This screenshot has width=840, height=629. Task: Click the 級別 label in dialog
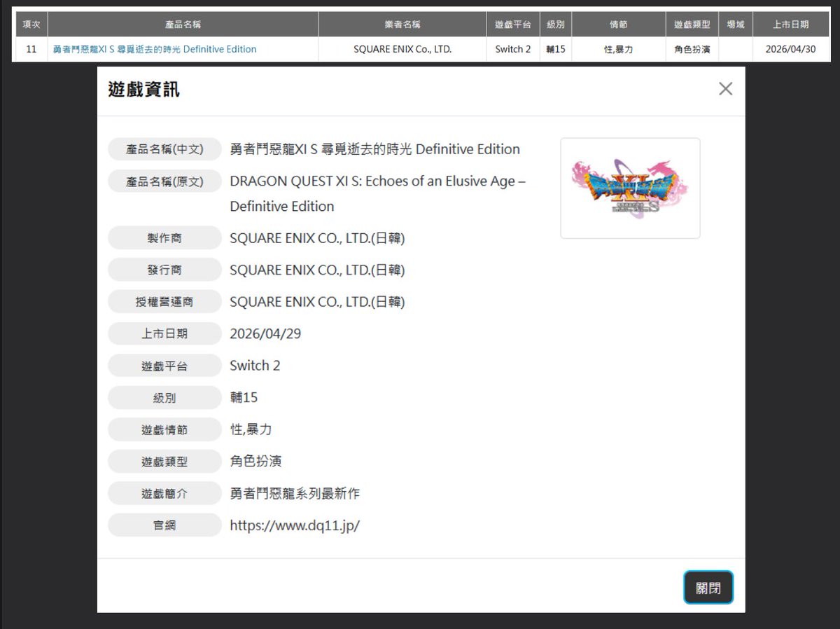164,398
